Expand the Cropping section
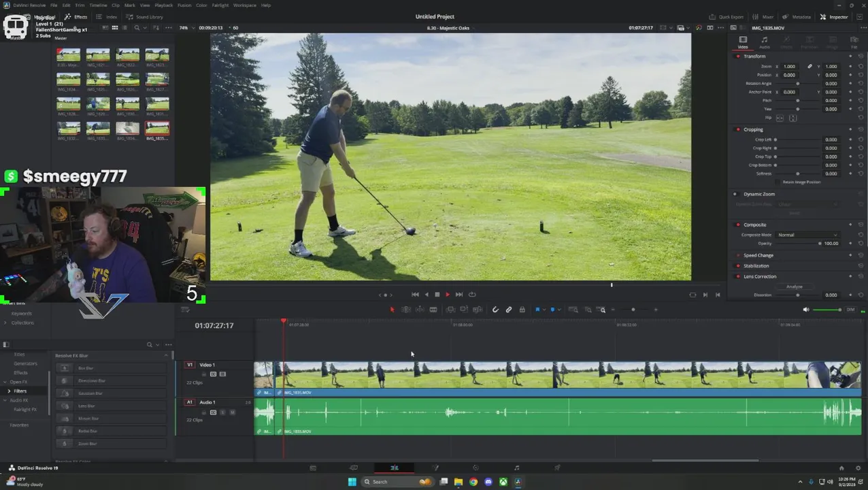The width and height of the screenshot is (868, 490). click(753, 129)
